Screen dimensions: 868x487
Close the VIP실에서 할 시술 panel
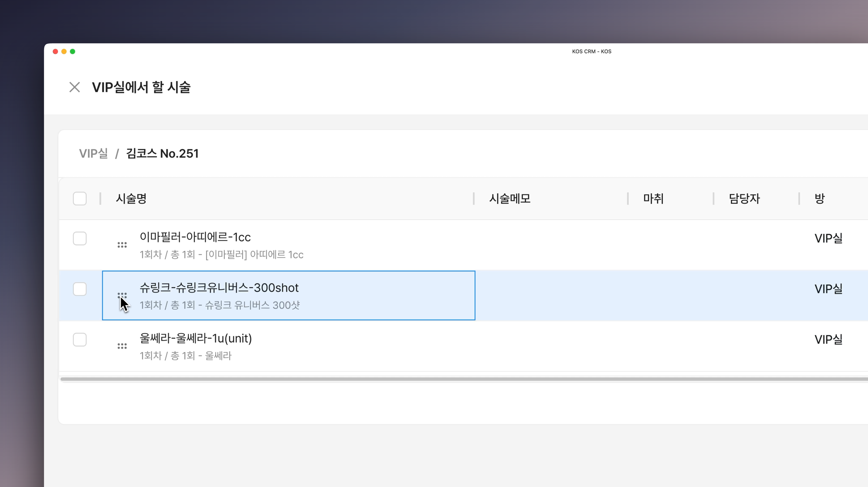click(75, 87)
